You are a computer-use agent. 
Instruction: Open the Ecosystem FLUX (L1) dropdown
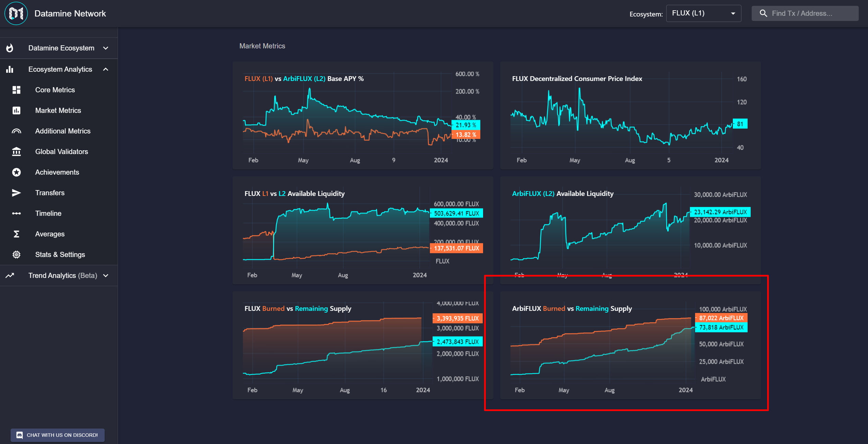(x=703, y=13)
